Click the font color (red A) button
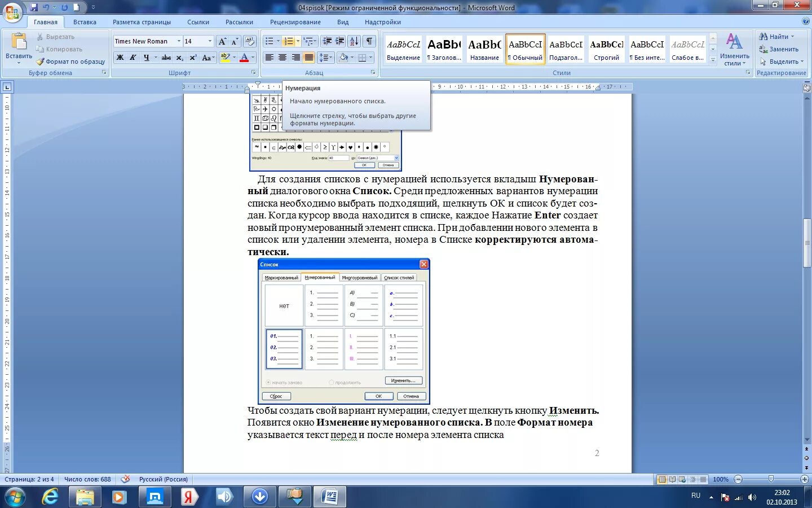This screenshot has height=508, width=812. coord(244,58)
